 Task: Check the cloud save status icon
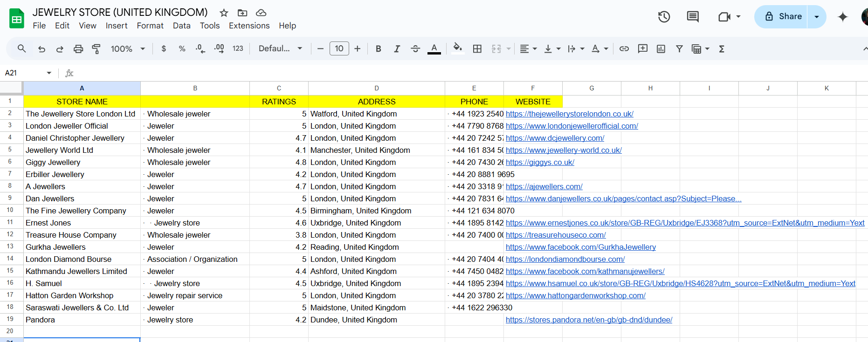(262, 13)
